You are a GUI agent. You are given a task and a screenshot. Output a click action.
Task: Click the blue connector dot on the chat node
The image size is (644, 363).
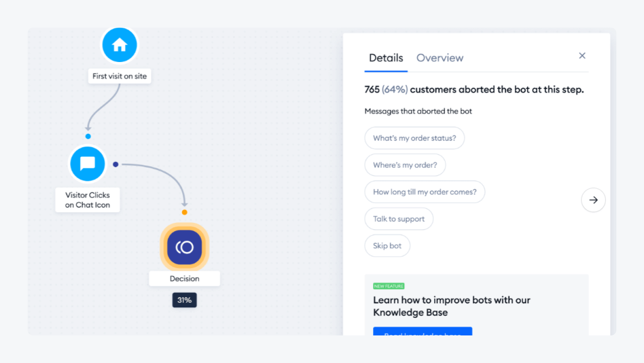tap(115, 164)
